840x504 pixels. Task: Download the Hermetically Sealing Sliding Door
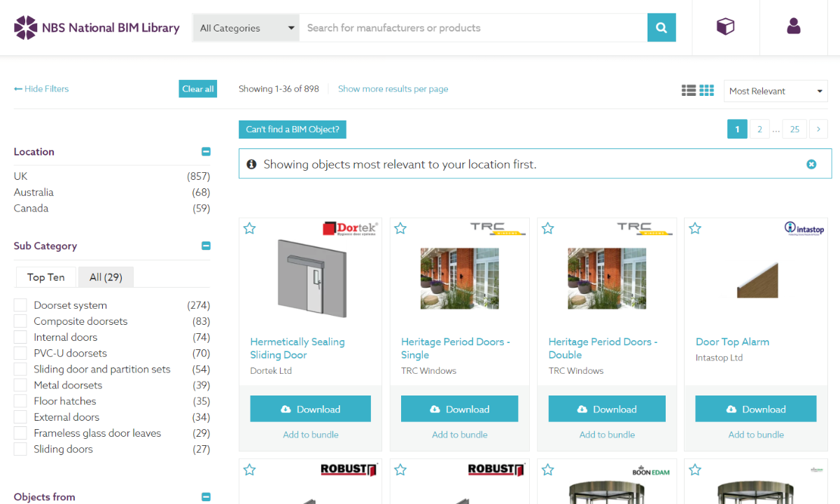(310, 409)
